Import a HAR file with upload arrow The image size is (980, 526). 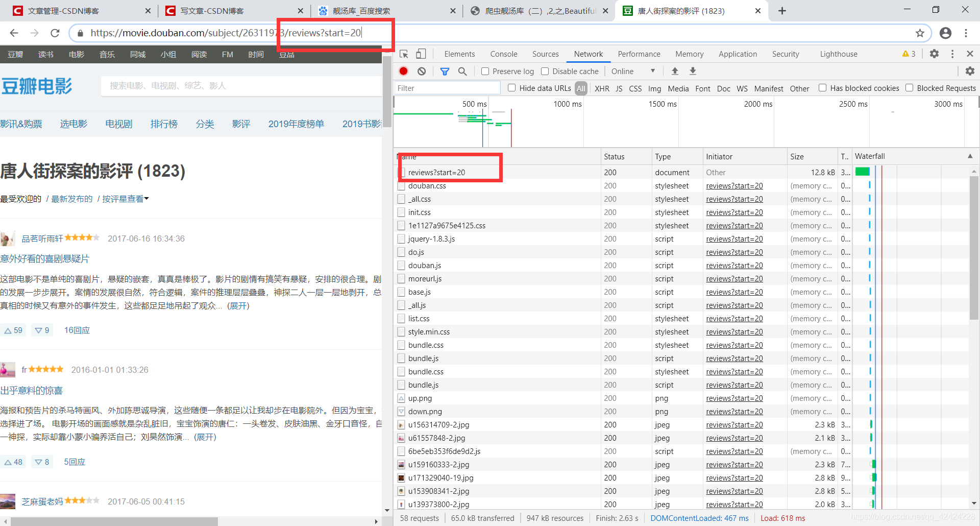tap(675, 71)
